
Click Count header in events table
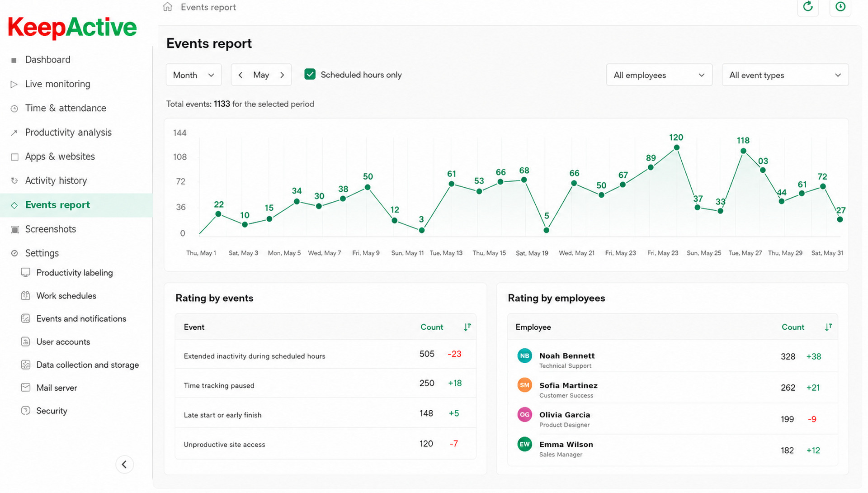(x=432, y=327)
